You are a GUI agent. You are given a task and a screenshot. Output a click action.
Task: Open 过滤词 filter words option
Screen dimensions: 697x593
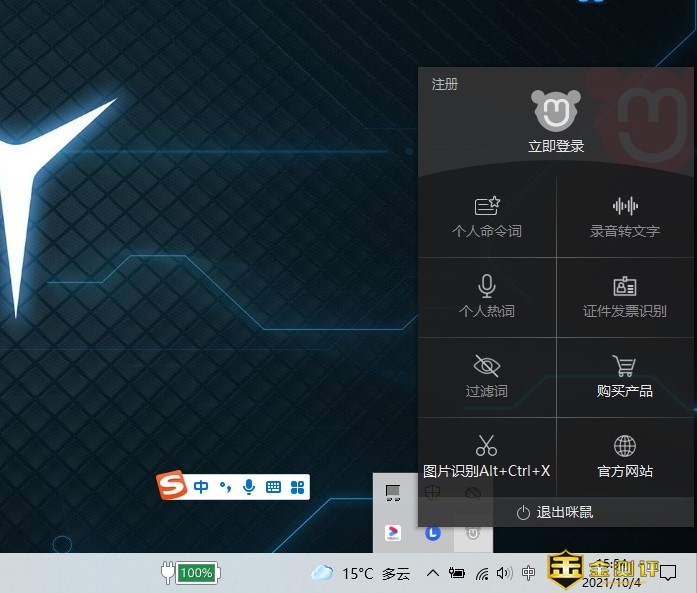click(x=487, y=377)
